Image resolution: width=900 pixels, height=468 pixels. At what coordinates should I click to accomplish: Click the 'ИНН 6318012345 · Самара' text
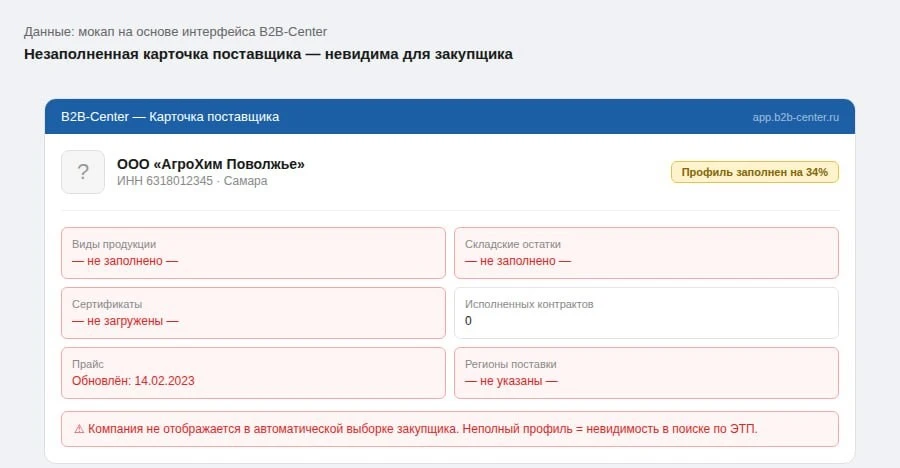point(192,181)
